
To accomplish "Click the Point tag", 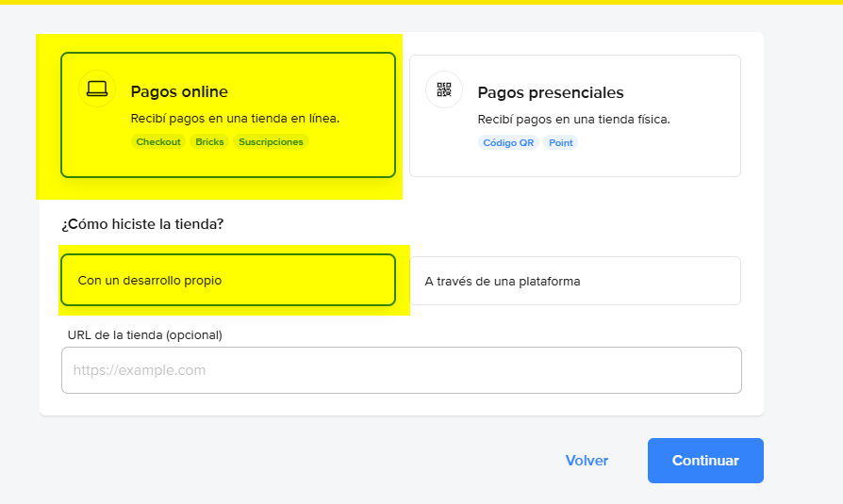I will pos(561,142).
